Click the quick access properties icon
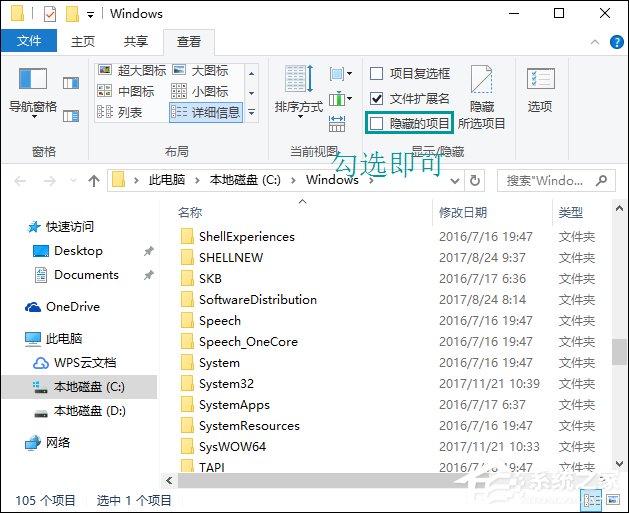Screen dimensions: 629x513 (50, 14)
